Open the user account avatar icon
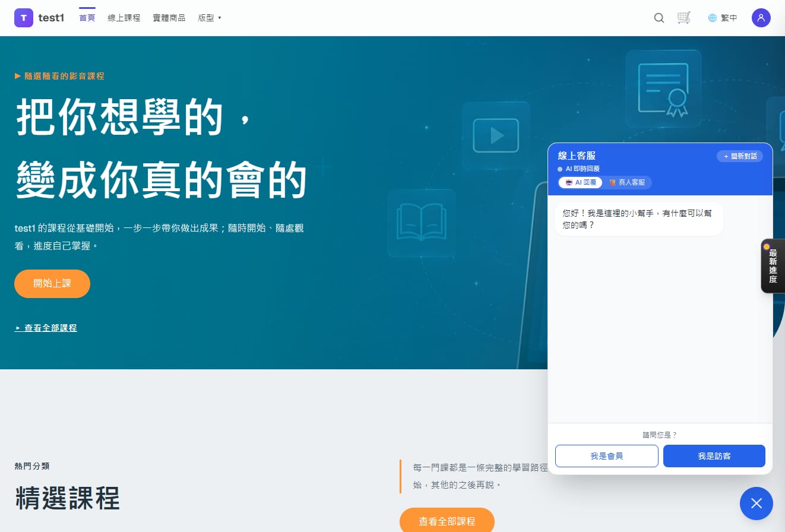Viewport: 785px width, 532px height. [x=761, y=18]
